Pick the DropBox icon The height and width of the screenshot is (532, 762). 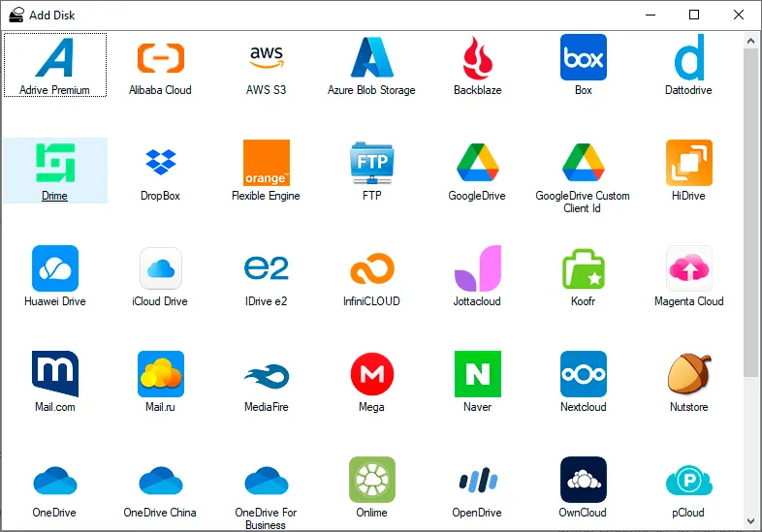[161, 162]
